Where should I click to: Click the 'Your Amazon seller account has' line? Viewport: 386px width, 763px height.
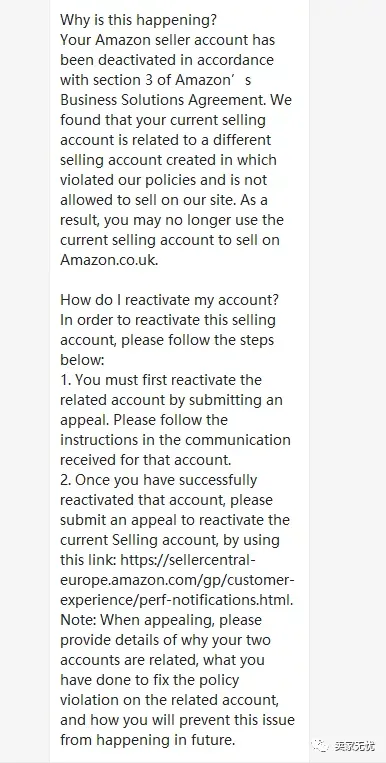[x=167, y=40]
